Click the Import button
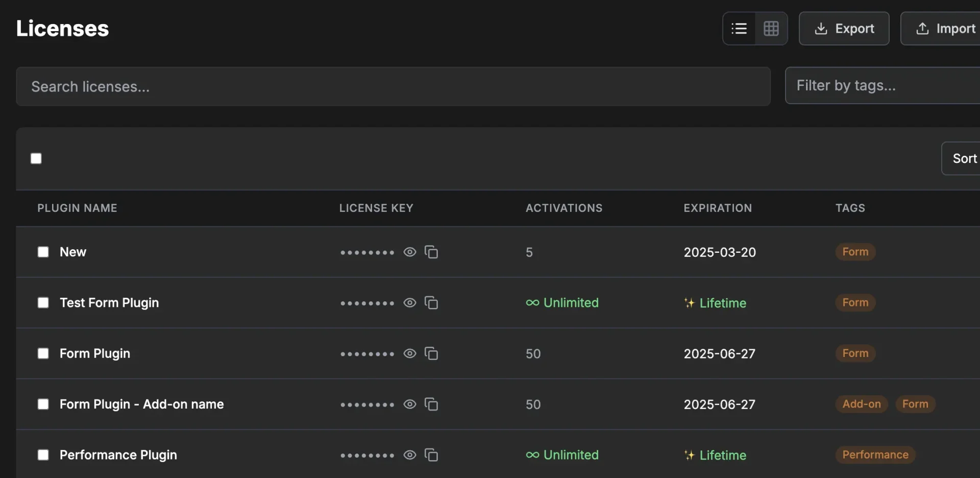 click(x=945, y=29)
